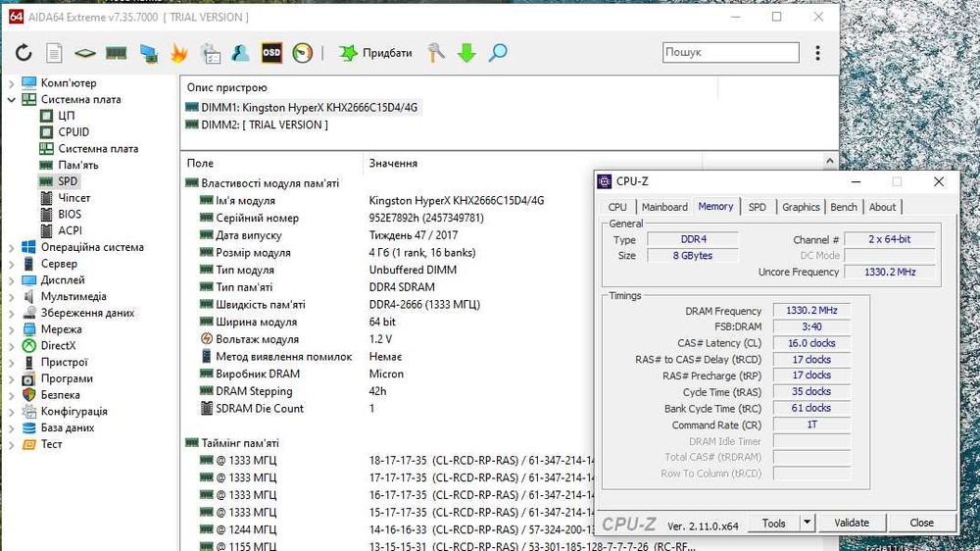The image size is (980, 551).
Task: Select Тест in the tree
Action: coord(51,444)
